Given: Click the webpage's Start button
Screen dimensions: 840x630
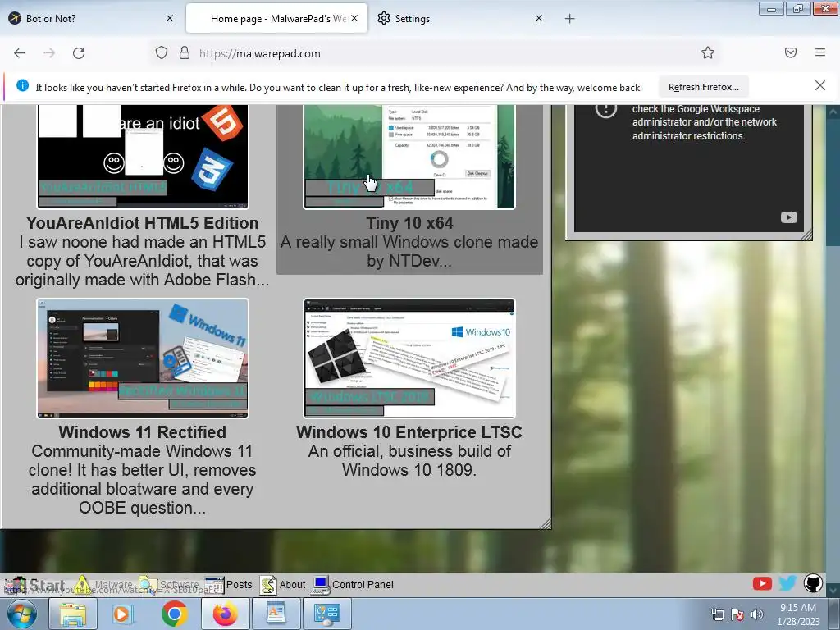Looking at the screenshot, I should pyautogui.click(x=35, y=585).
